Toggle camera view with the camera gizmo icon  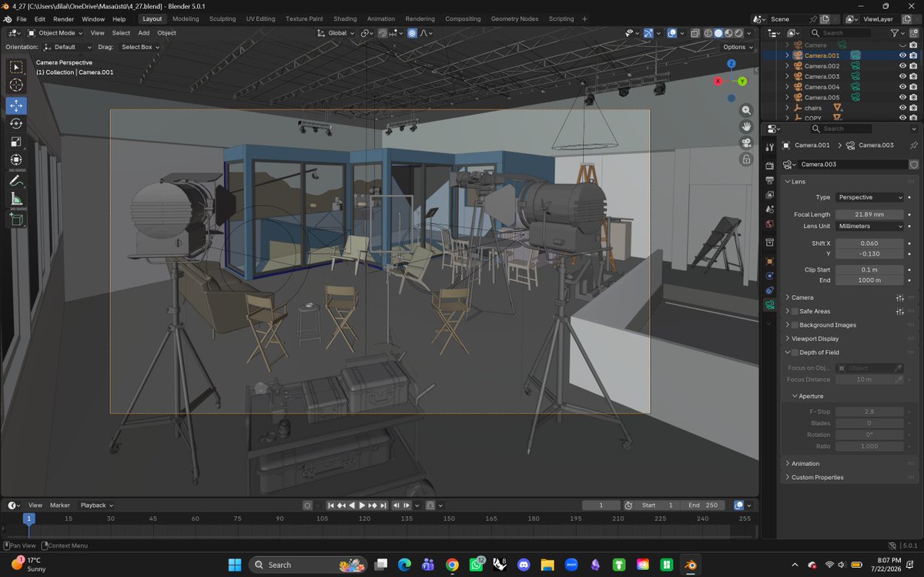tap(746, 143)
